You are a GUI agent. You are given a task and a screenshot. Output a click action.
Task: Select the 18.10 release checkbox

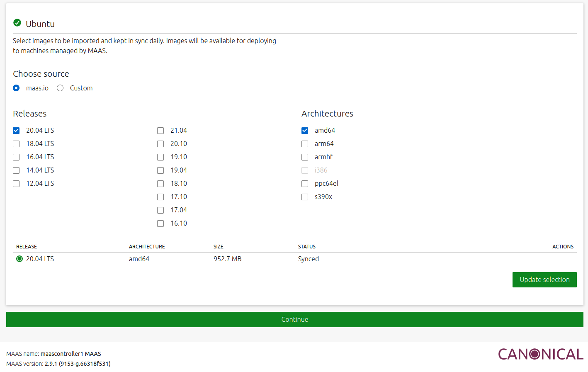point(160,184)
